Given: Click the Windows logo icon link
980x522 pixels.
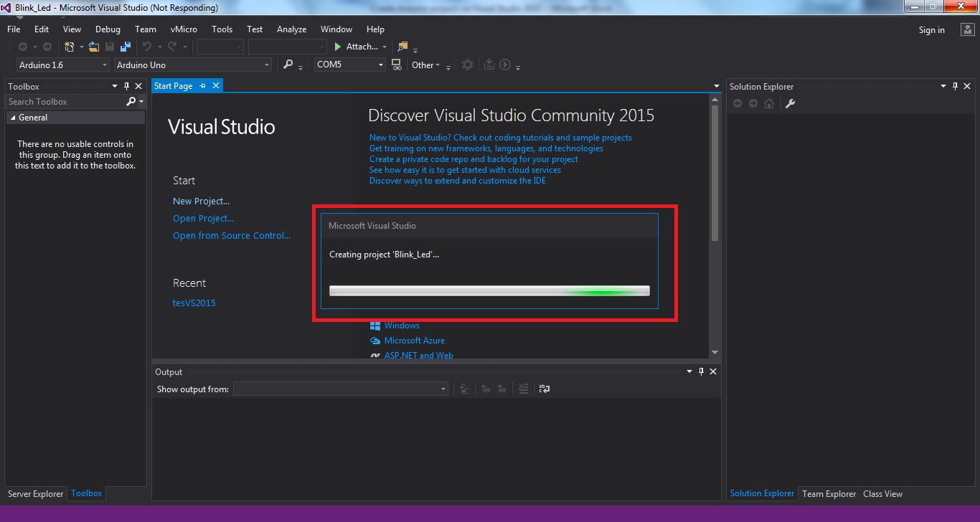Looking at the screenshot, I should click(x=374, y=326).
